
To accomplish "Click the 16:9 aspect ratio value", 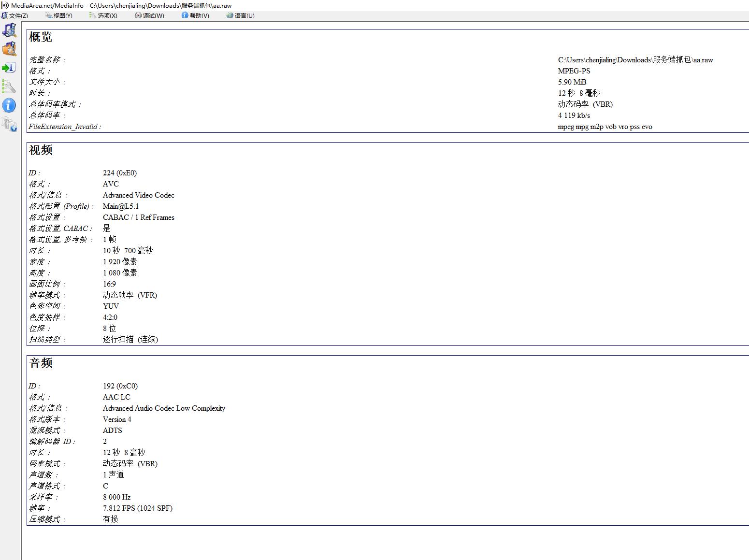I will 109,284.
